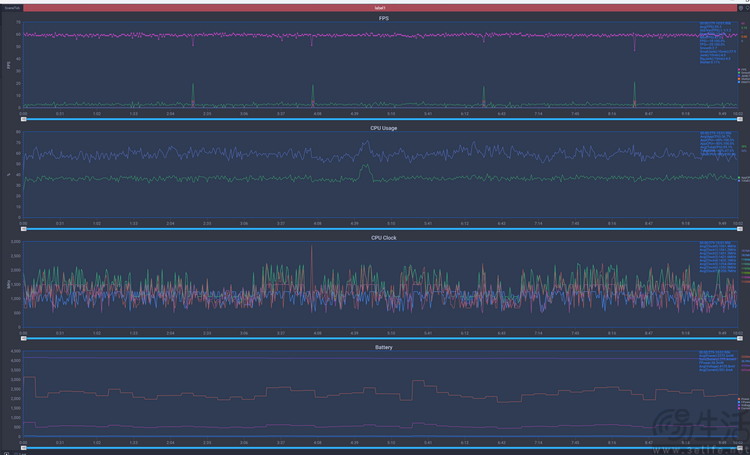
Task: Select the red label1 bar
Action: 380,8
